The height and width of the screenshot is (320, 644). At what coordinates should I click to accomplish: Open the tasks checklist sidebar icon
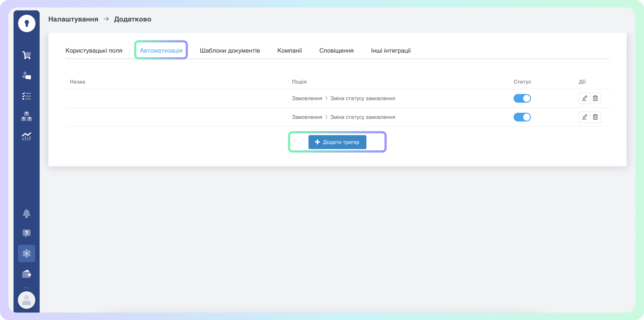click(27, 96)
